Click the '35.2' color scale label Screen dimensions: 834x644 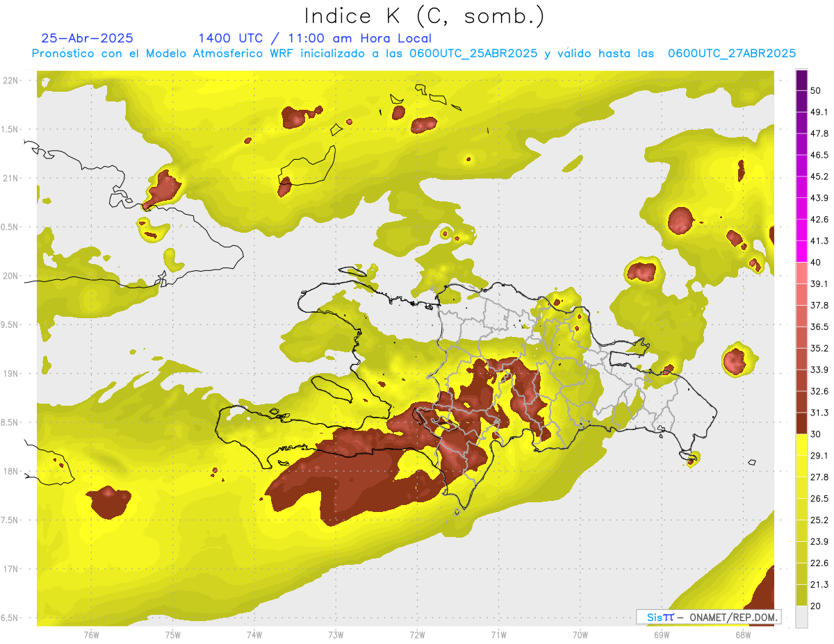click(x=819, y=348)
